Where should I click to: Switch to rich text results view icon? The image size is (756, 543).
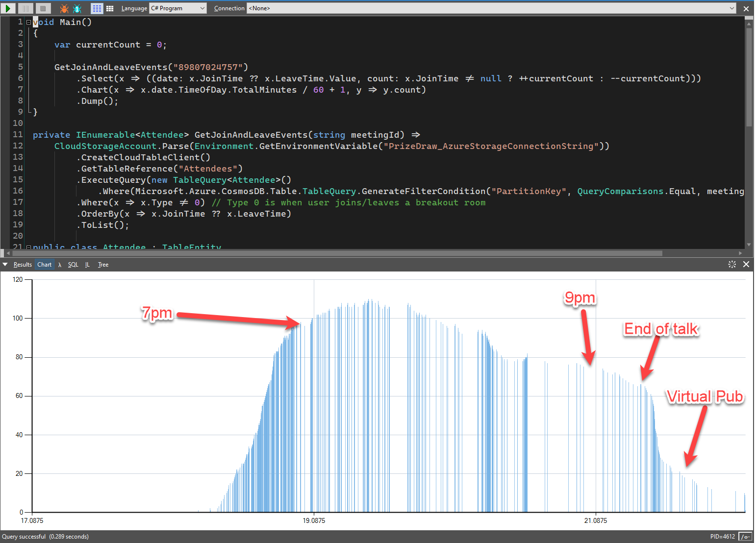[x=97, y=8]
